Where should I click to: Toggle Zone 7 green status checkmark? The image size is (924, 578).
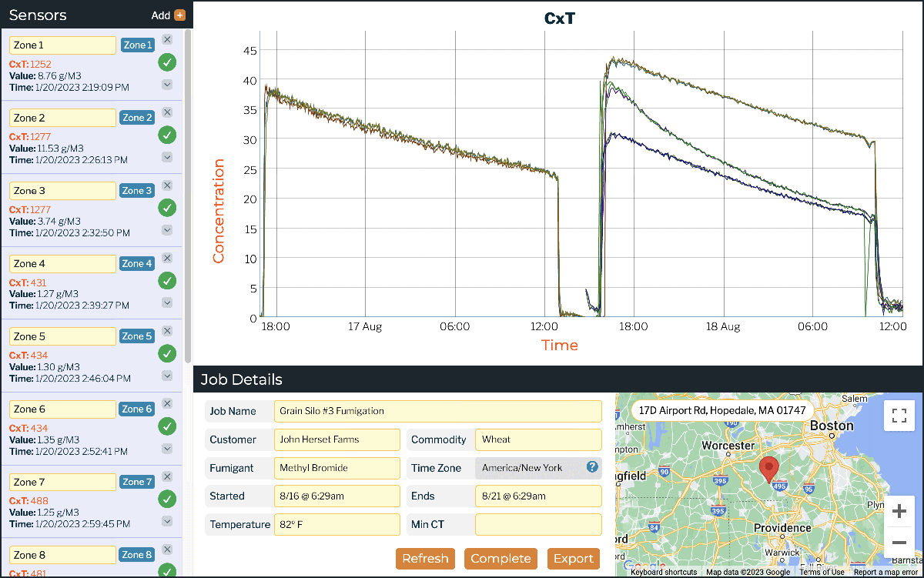click(x=166, y=499)
